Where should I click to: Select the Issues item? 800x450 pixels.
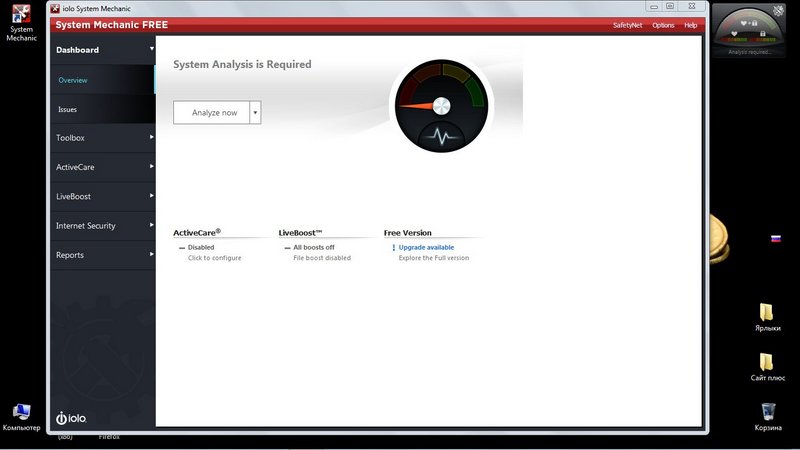point(103,109)
